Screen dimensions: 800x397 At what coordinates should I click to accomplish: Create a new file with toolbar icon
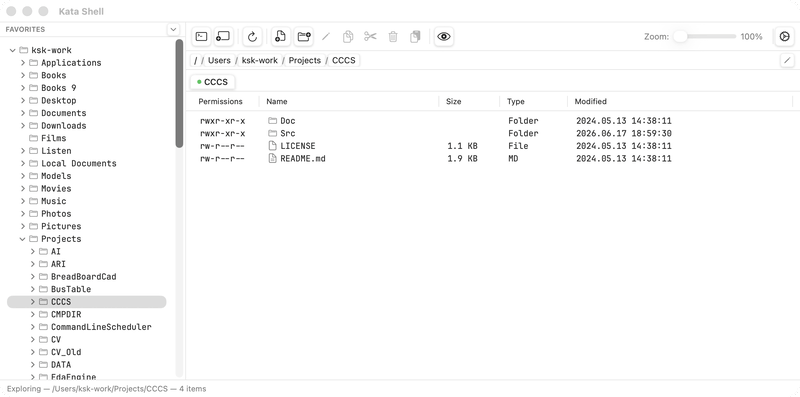pos(280,36)
